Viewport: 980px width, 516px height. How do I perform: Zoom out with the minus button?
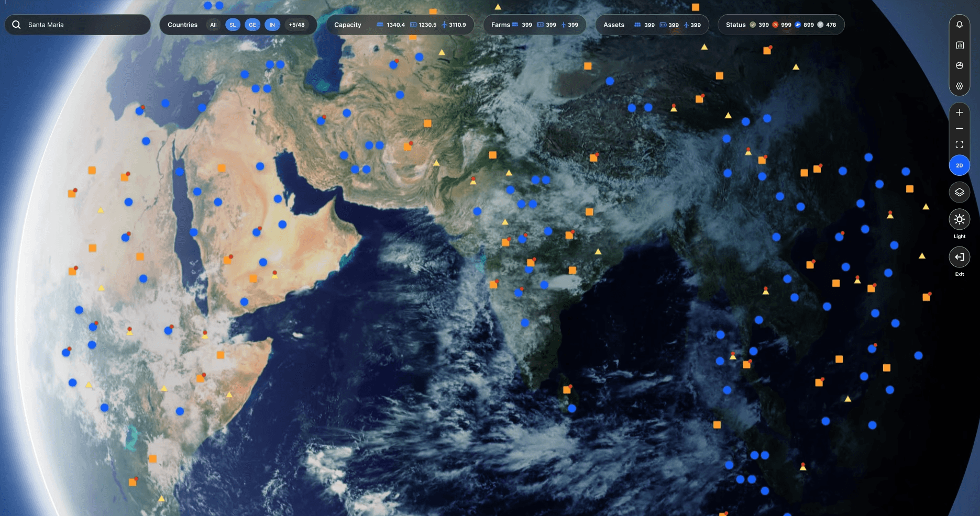(x=960, y=128)
